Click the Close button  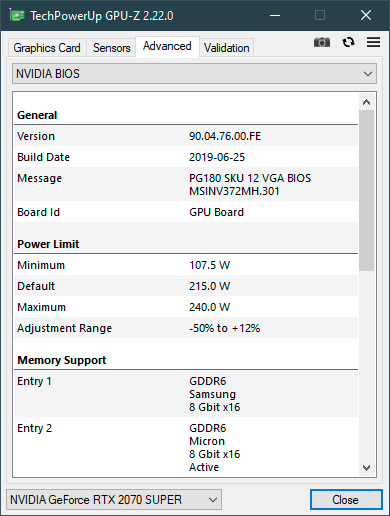pyautogui.click(x=346, y=499)
